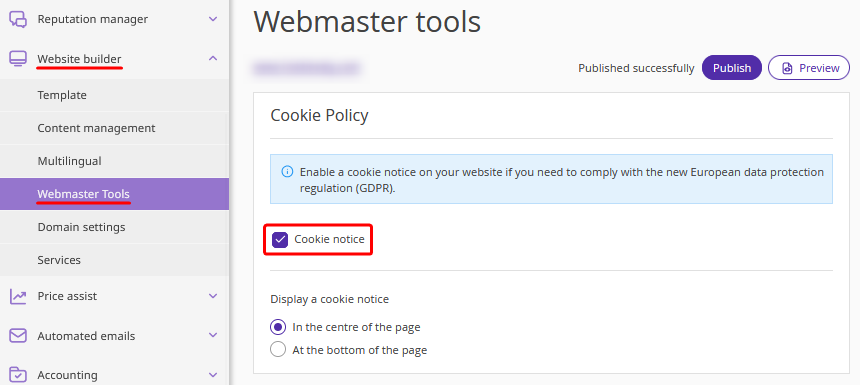Click the Accounting folder icon

pyautogui.click(x=18, y=375)
